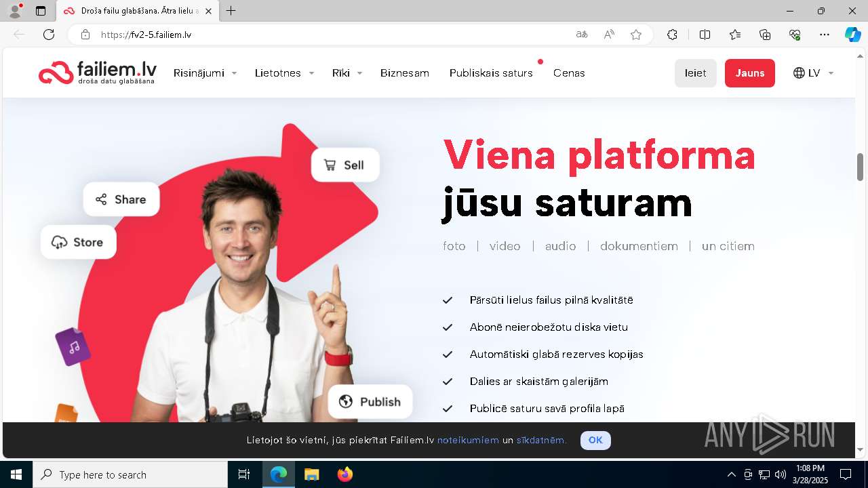
Task: Click the Publish globe bubble
Action: click(370, 401)
